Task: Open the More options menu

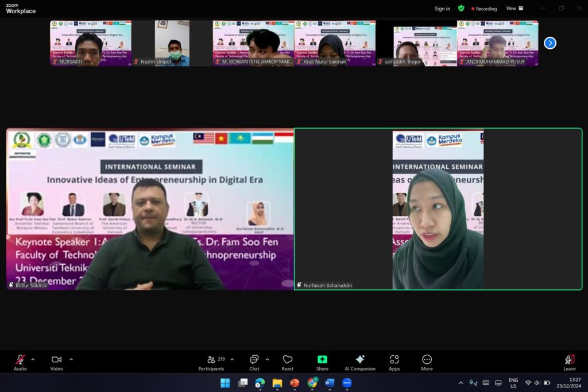Action: [427, 362]
